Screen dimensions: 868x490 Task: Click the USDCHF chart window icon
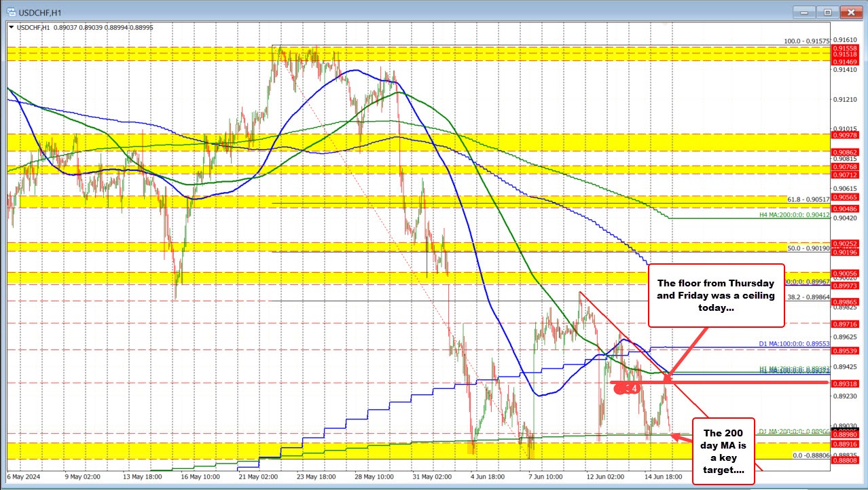[x=9, y=12]
